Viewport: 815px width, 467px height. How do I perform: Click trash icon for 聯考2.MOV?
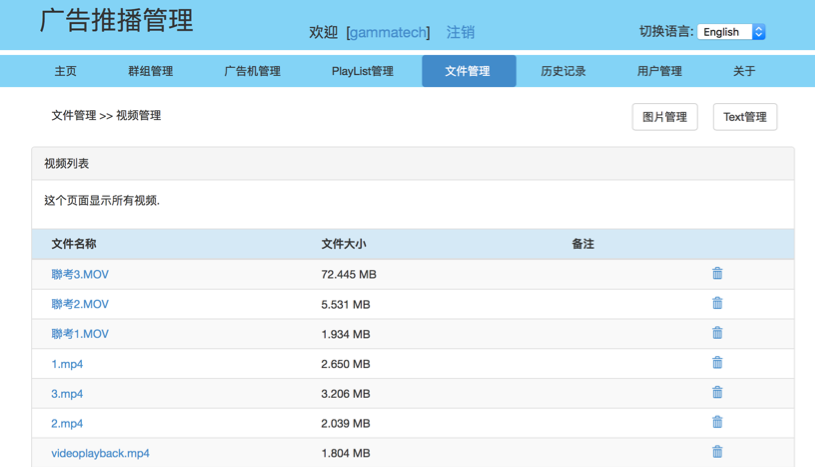pyautogui.click(x=717, y=303)
